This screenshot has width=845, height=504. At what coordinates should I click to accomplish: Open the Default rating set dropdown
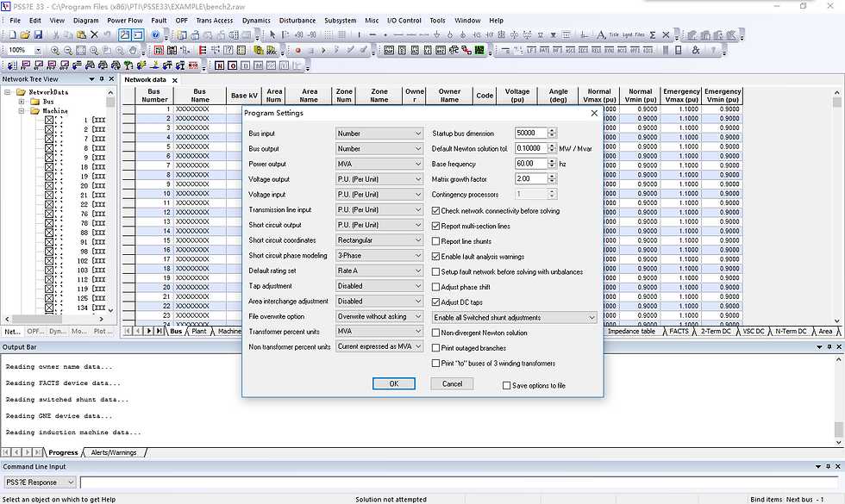coord(379,271)
